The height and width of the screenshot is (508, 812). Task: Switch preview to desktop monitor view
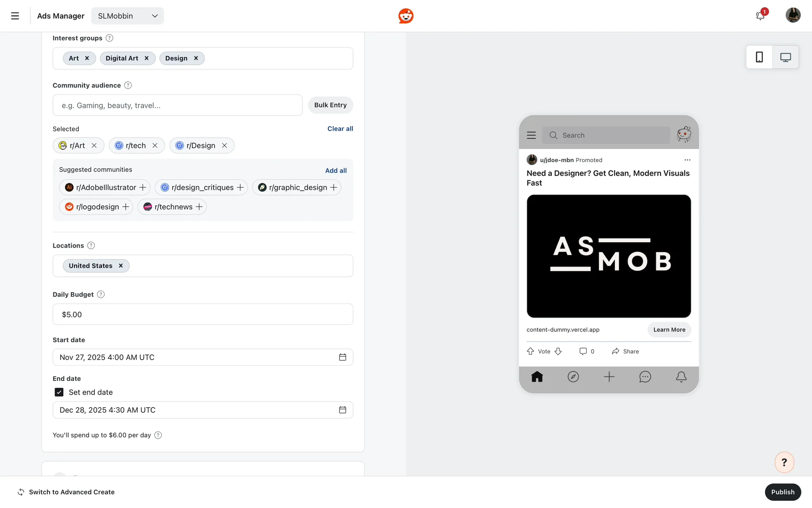[785, 57]
